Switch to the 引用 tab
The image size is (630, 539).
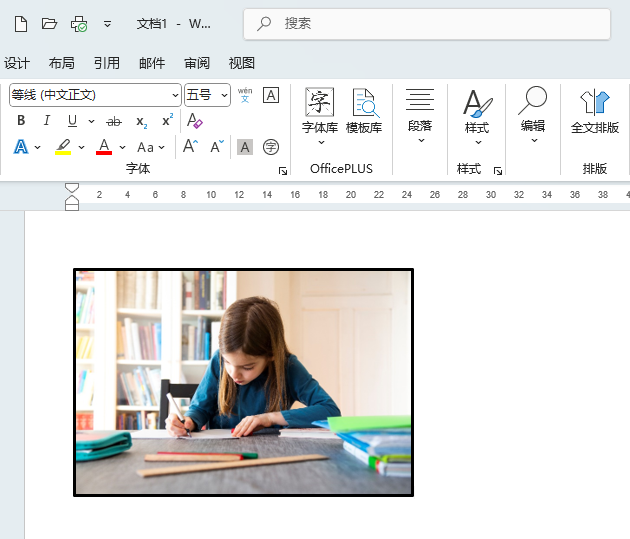[x=106, y=63]
